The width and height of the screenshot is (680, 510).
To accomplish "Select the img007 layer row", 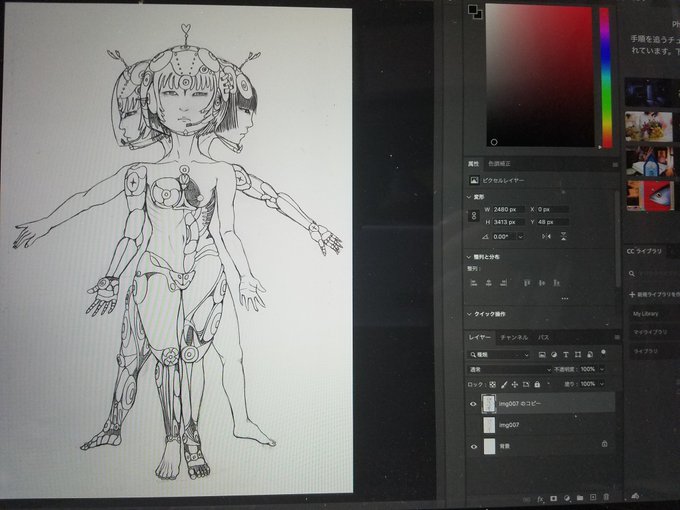I will [x=540, y=425].
